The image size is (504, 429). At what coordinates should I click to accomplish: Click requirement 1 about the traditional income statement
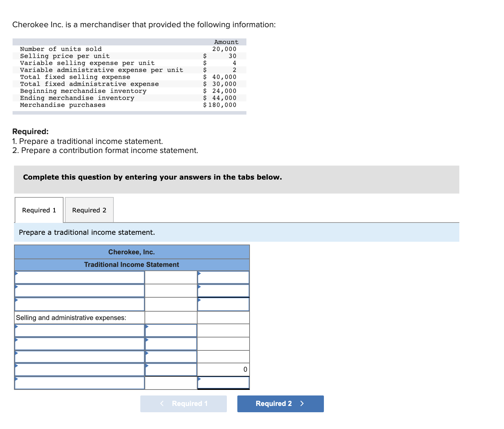88,141
